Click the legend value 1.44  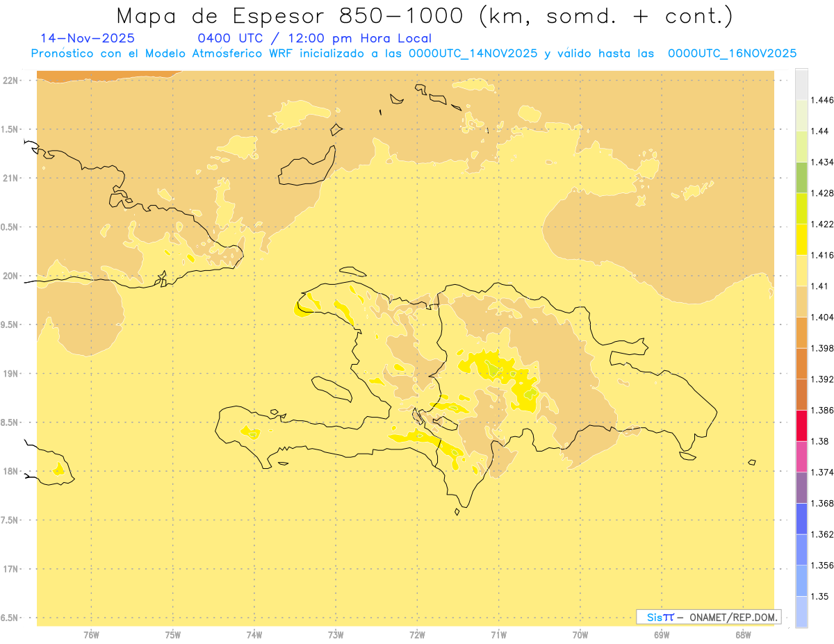820,131
